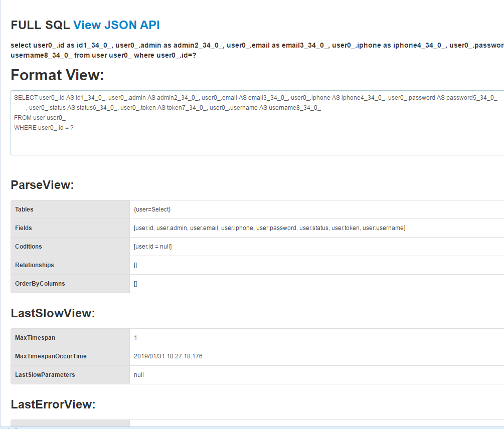Click the [user.id = null] value
The height and width of the screenshot is (429, 504).
pyautogui.click(x=152, y=247)
